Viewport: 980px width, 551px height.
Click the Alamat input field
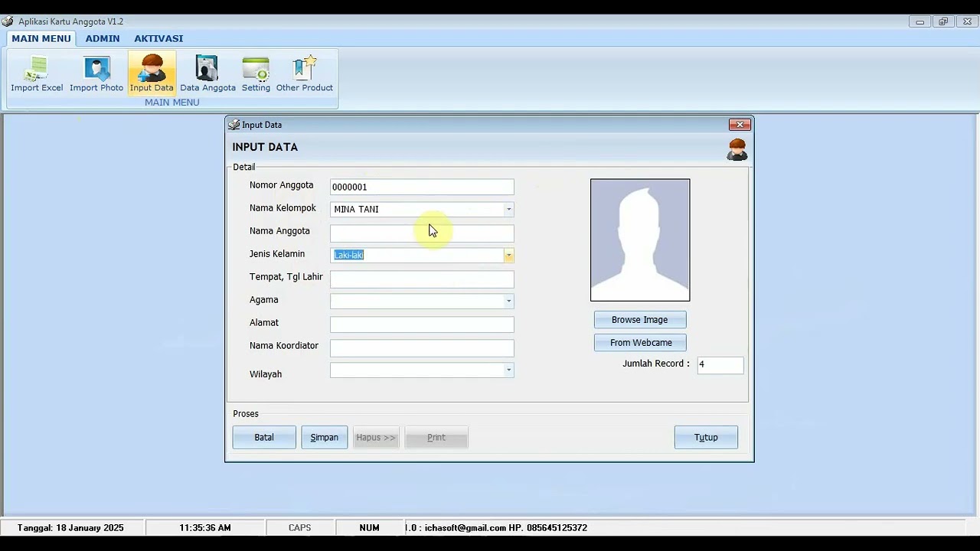422,324
